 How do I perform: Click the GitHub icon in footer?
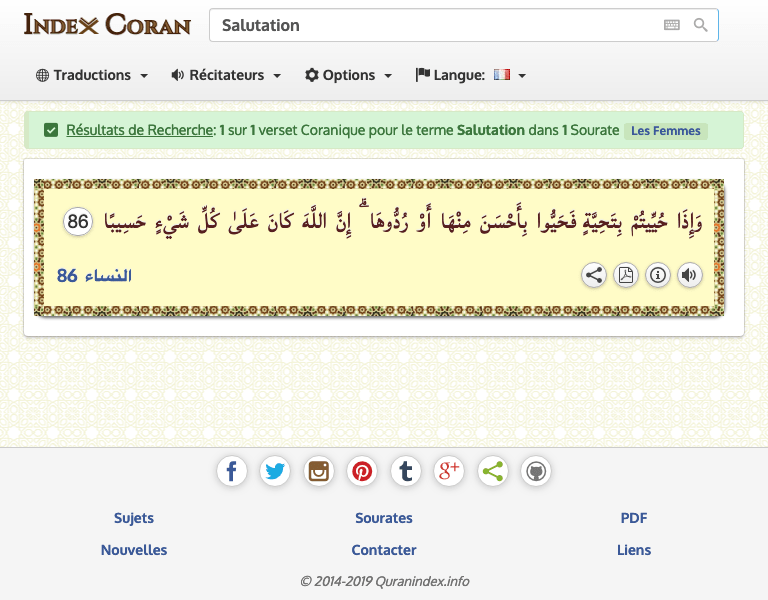coord(536,471)
